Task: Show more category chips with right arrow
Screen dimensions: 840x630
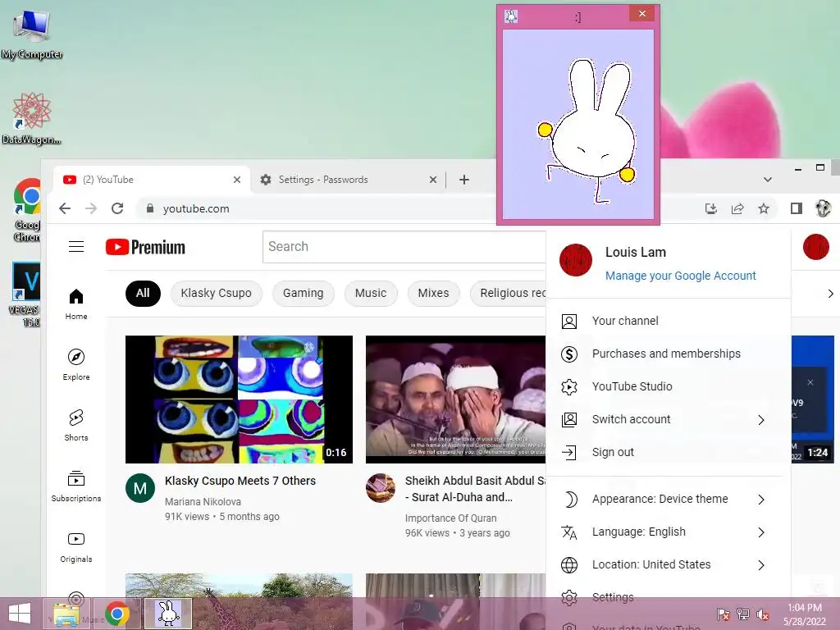Action: pyautogui.click(x=830, y=294)
